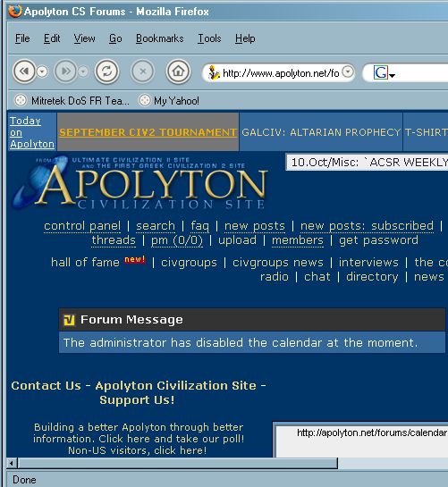The height and width of the screenshot is (487, 448).
Task: View new posts: subscribed link
Action: click(x=367, y=226)
